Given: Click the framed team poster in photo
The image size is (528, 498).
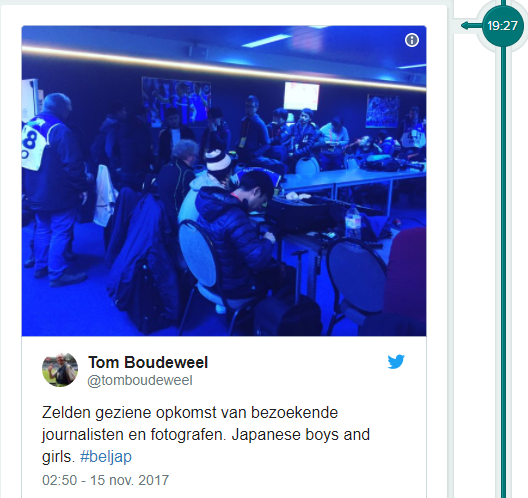Looking at the screenshot, I should [x=176, y=101].
